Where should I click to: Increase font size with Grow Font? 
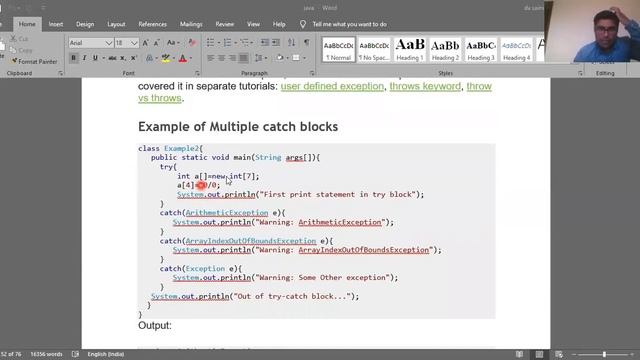(x=146, y=43)
